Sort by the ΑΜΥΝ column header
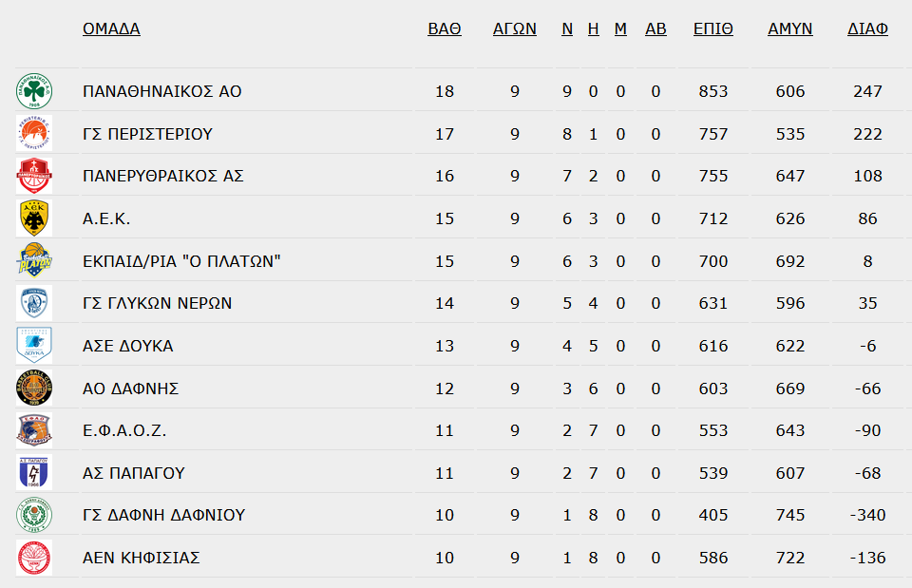The width and height of the screenshot is (912, 588). pyautogui.click(x=789, y=28)
